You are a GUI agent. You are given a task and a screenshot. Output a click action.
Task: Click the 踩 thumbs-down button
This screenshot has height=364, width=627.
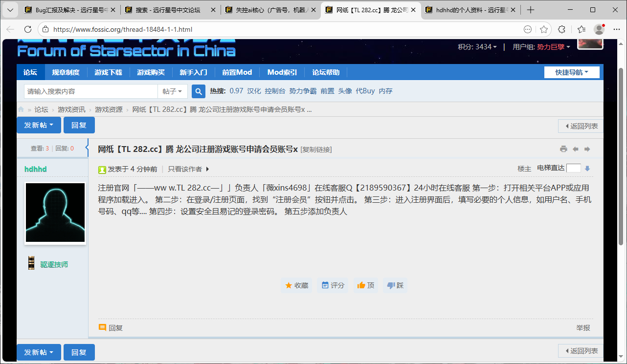click(395, 285)
